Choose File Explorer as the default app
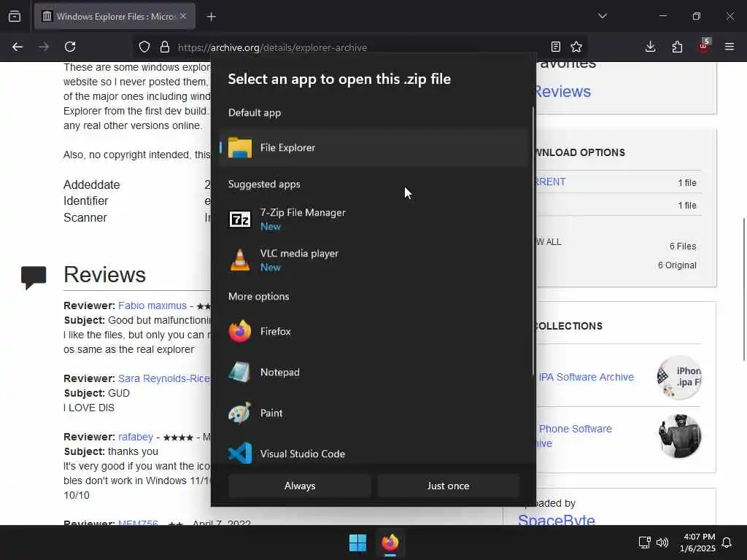The width and height of the screenshot is (747, 560). tap(374, 147)
